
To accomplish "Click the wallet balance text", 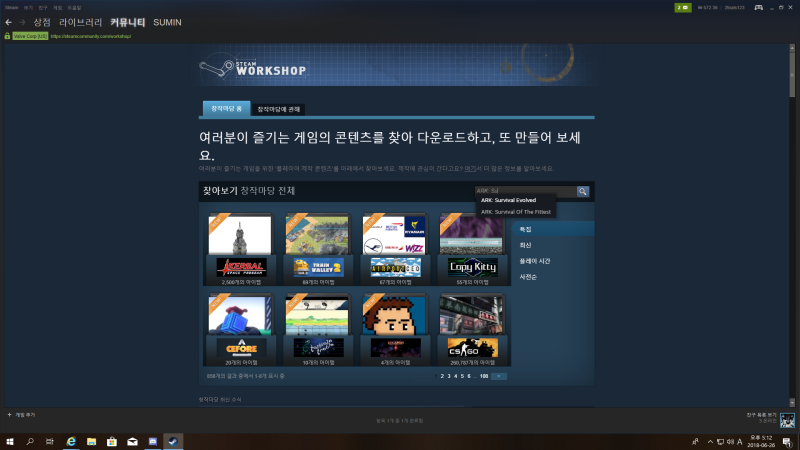I will click(707, 8).
